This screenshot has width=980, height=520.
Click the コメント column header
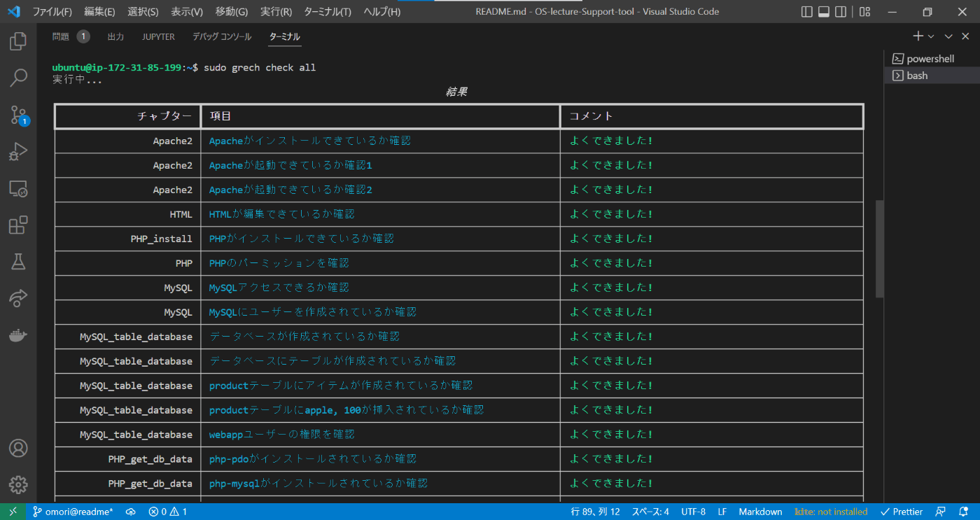[591, 116]
